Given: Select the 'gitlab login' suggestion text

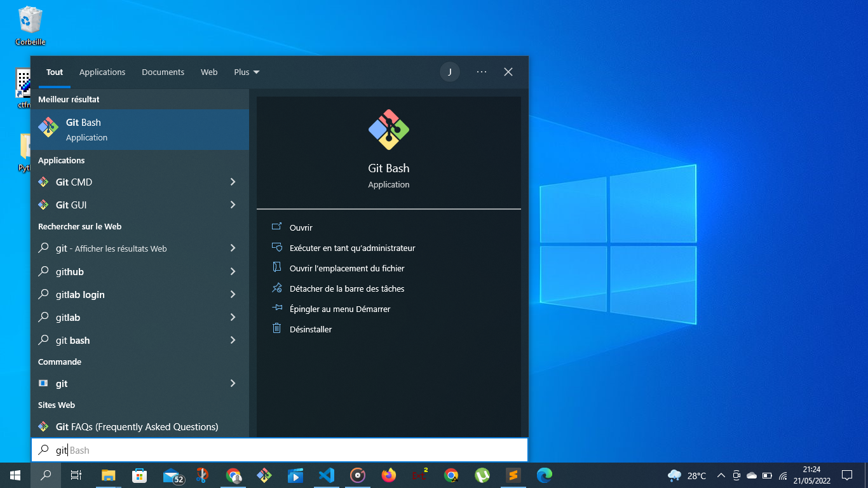Looking at the screenshot, I should click(x=80, y=294).
